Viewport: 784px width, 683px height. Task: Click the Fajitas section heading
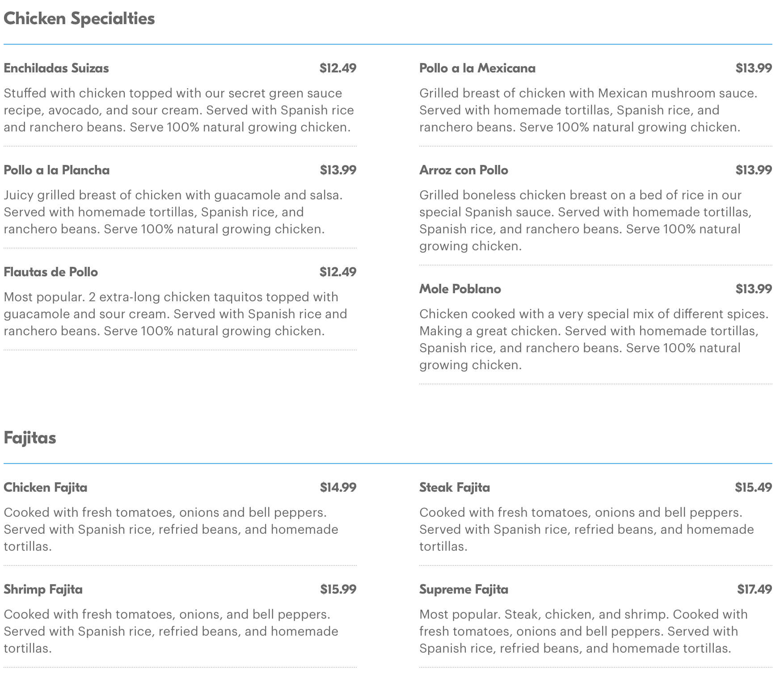pyautogui.click(x=30, y=438)
